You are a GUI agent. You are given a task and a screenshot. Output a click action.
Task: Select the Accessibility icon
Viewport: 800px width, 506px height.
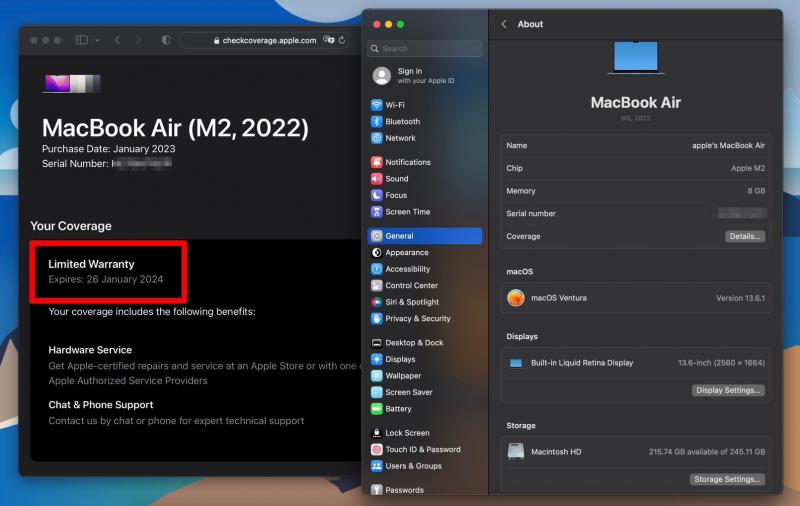point(377,269)
